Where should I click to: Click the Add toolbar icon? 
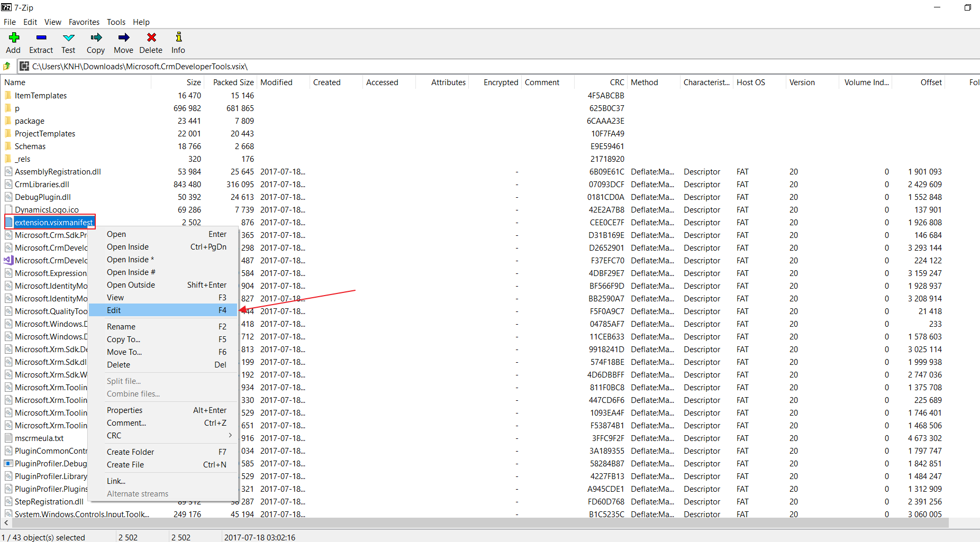pyautogui.click(x=14, y=38)
